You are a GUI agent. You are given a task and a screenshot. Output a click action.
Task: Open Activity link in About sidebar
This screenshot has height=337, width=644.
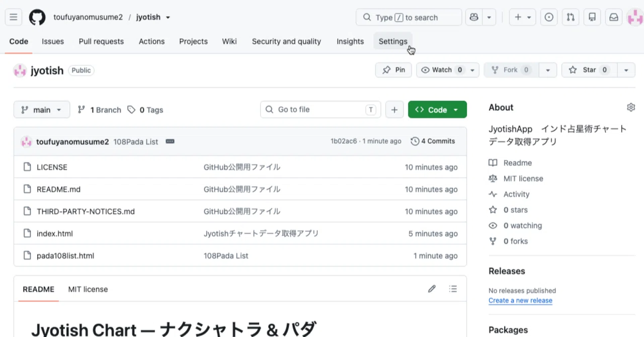[516, 194]
